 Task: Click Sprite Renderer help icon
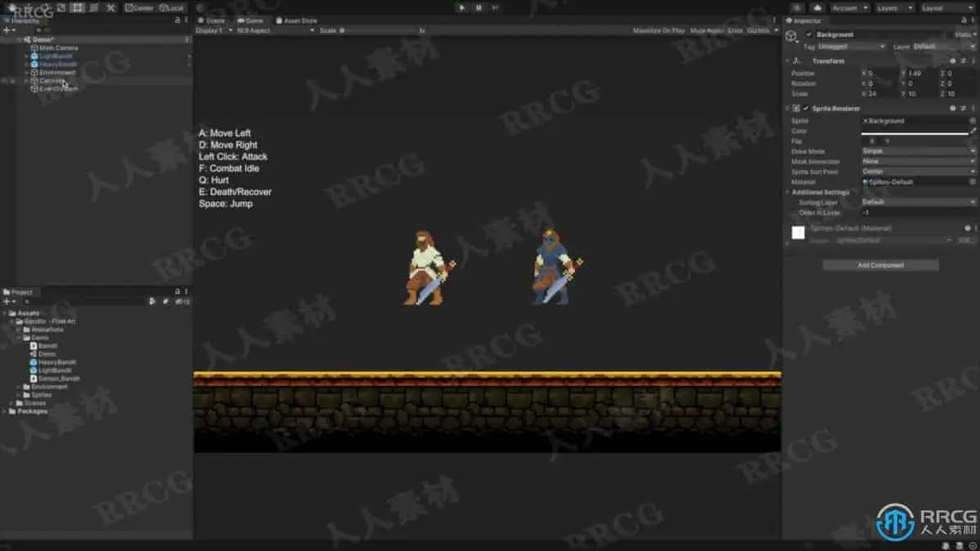click(953, 109)
